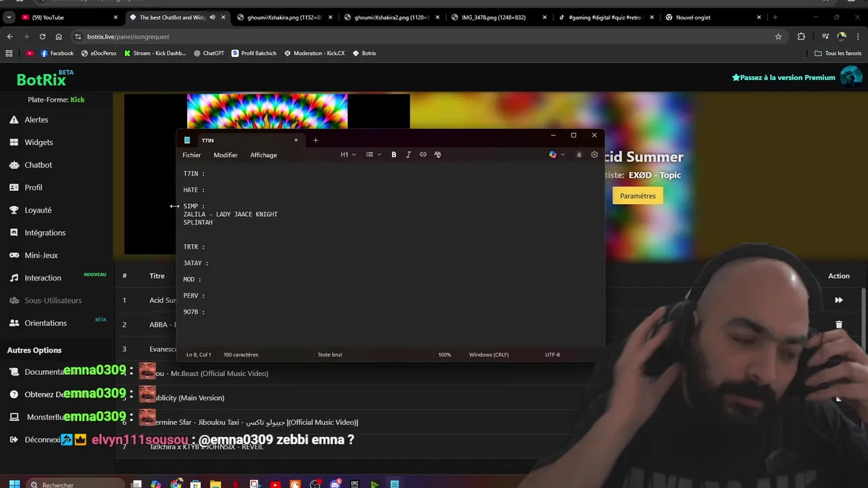Open Tous les favoris folder
The width and height of the screenshot is (868, 488).
[838, 54]
